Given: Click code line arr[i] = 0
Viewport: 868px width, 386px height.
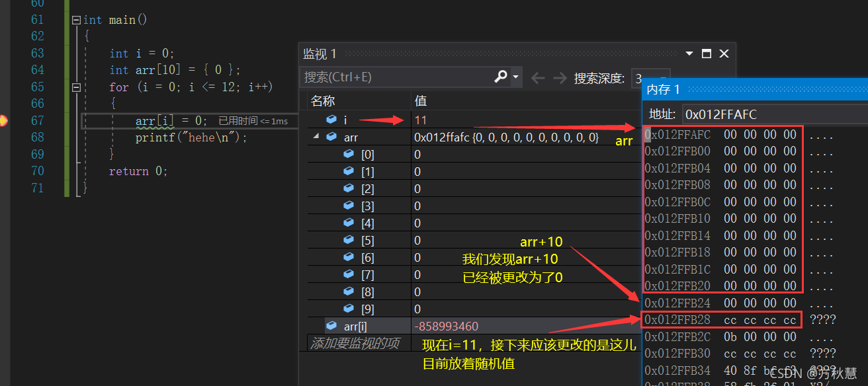Looking at the screenshot, I should [171, 120].
